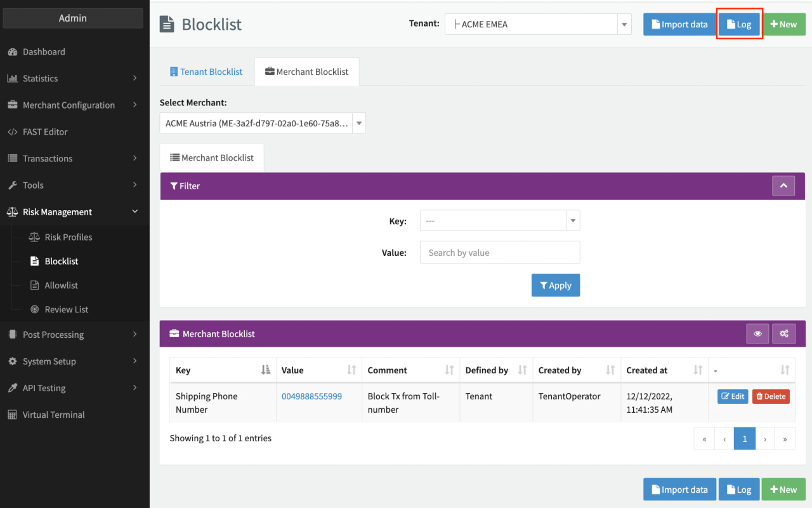The image size is (812, 508).
Task: Select the upper Merchant Blocklist tab
Action: (x=306, y=72)
